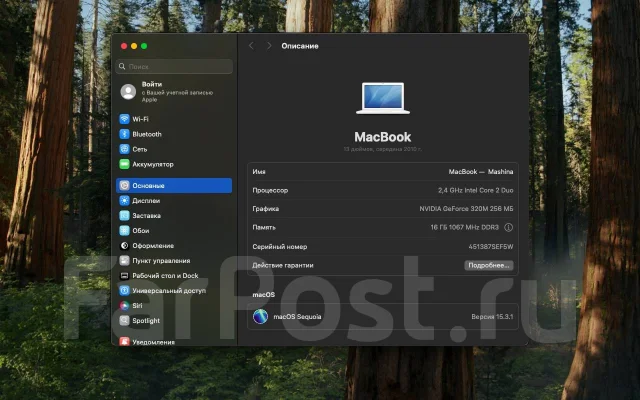This screenshot has width=640, height=400.
Task: Click computer name MacBook — Mashina
Action: coord(481,172)
